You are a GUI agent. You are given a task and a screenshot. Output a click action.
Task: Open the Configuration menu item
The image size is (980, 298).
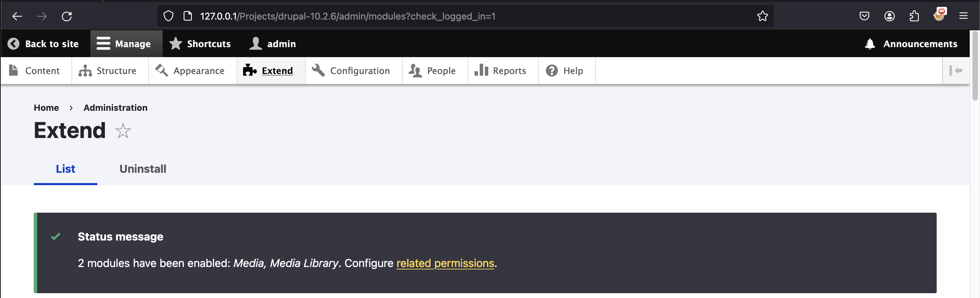pos(351,71)
